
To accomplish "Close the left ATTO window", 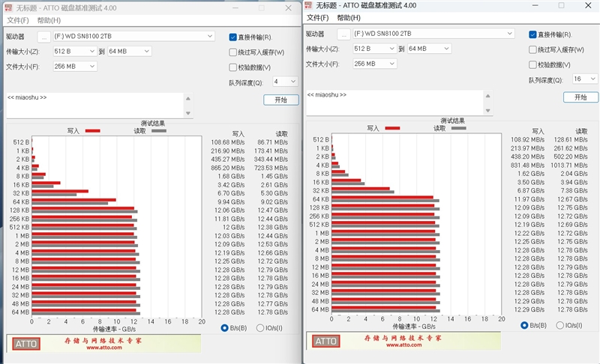I will coord(288,8).
